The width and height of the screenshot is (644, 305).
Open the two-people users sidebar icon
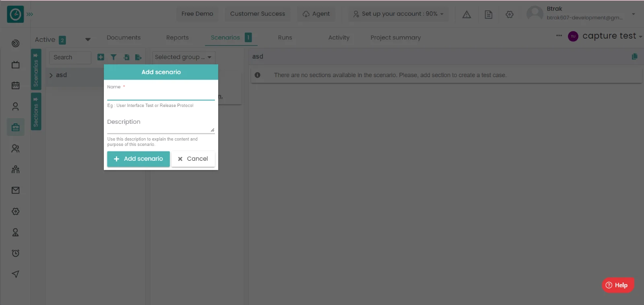tap(16, 148)
